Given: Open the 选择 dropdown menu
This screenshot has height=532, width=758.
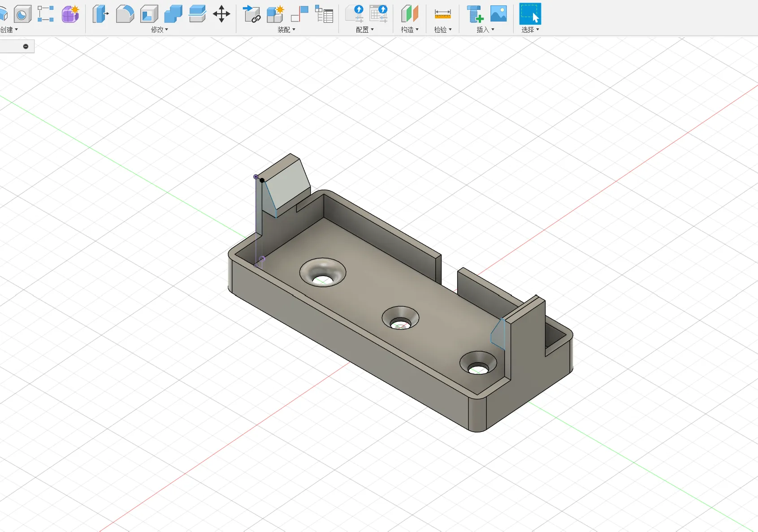Looking at the screenshot, I should [530, 30].
